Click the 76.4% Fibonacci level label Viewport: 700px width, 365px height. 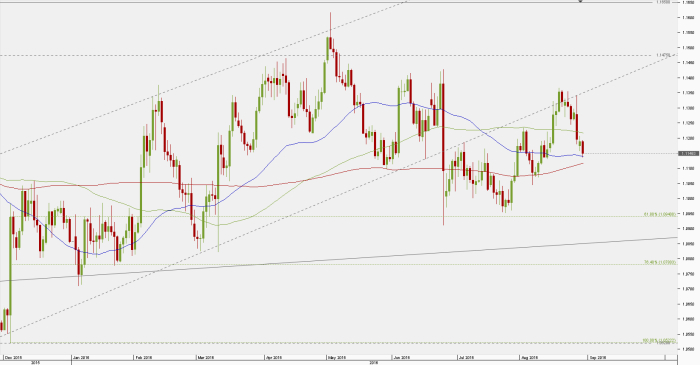click(x=660, y=262)
